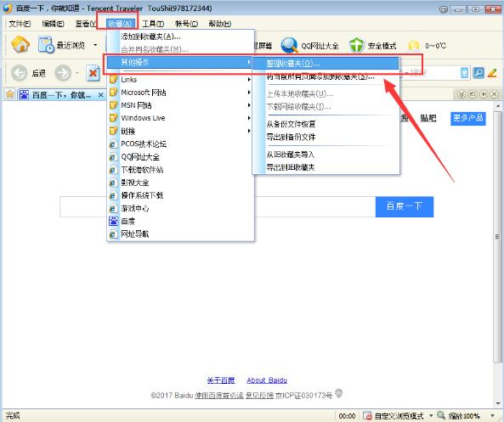Viewport: 504px width, 422px height.
Task: Expand the forward button history dropdown
Action: point(77,73)
